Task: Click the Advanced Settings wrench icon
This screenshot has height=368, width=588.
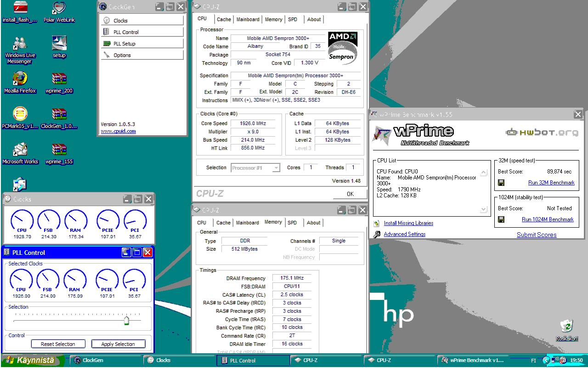Action: 377,234
